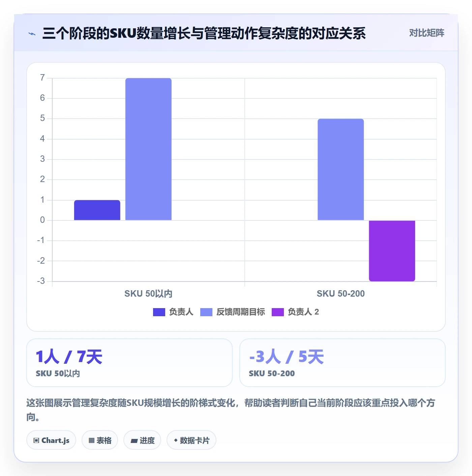
Task: Click the short dark-blue 负责人 bar
Action: (x=97, y=210)
